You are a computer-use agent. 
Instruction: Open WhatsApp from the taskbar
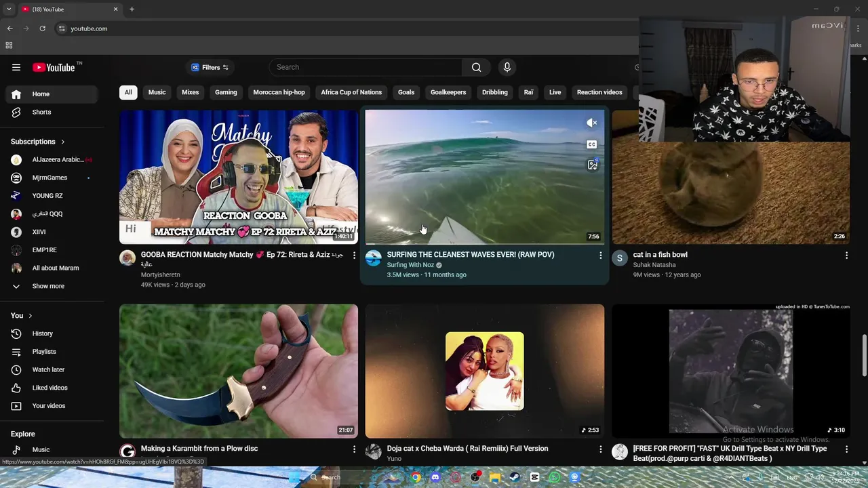(555, 477)
